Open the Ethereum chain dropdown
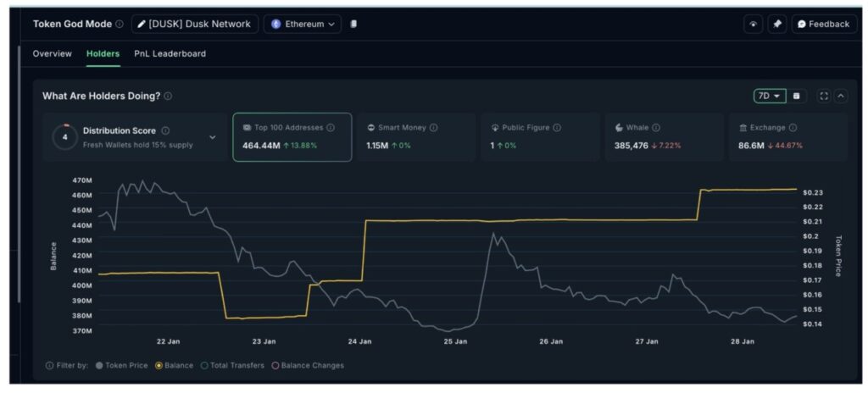This screenshot has height=393, width=868. [x=303, y=24]
